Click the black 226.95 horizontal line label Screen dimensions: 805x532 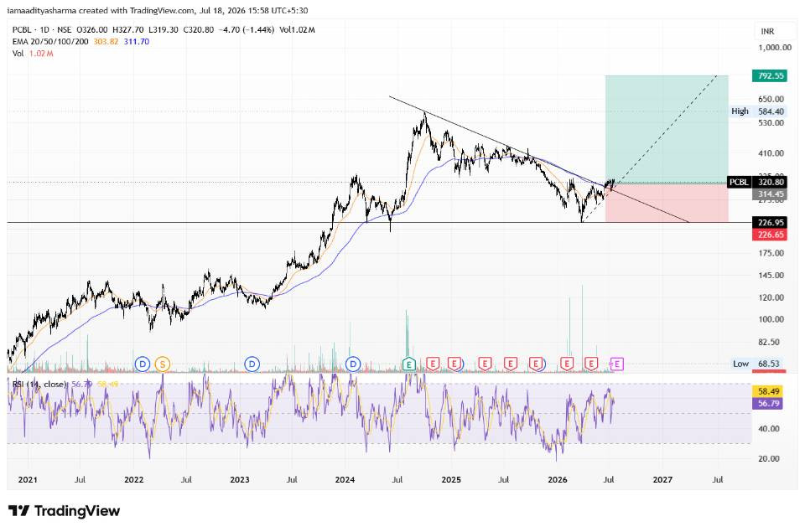[769, 223]
